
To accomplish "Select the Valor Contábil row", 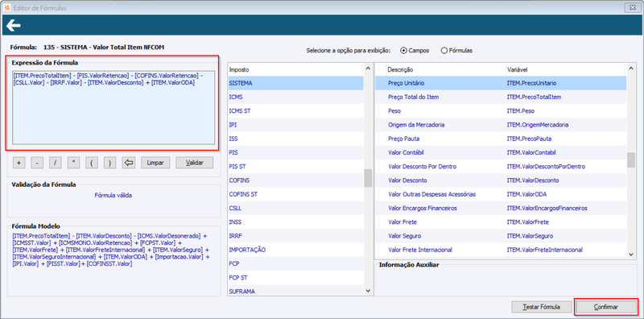I will pos(501,152).
